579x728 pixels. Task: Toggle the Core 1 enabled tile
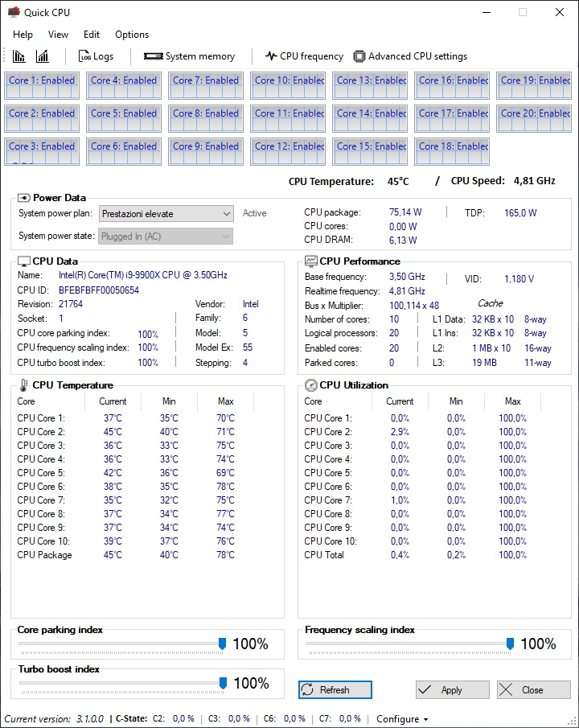pyautogui.click(x=42, y=84)
